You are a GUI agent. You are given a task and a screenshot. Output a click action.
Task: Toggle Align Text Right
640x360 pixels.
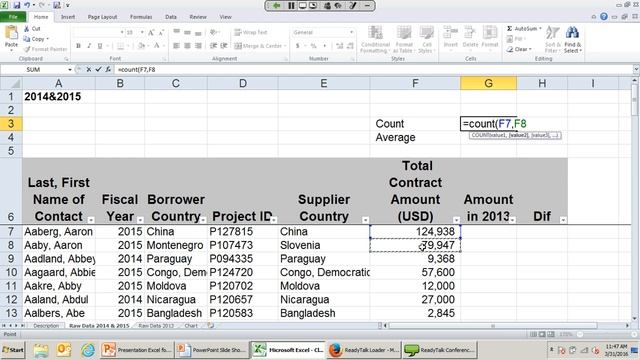click(198, 46)
